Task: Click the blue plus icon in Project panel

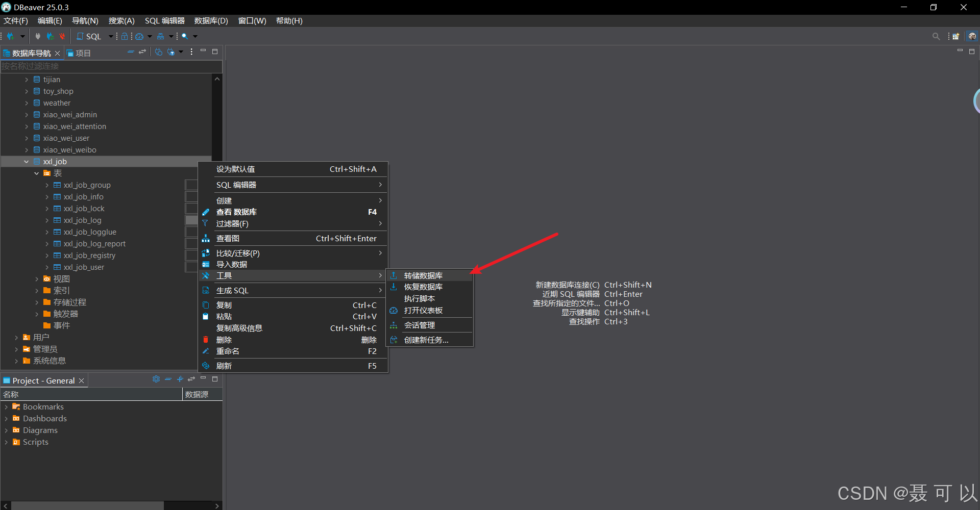Action: coord(180,379)
